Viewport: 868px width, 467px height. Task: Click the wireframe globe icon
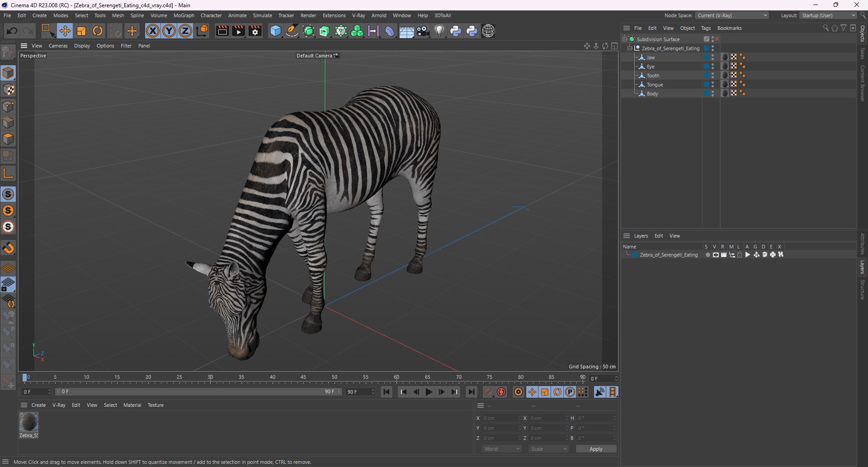[x=489, y=31]
